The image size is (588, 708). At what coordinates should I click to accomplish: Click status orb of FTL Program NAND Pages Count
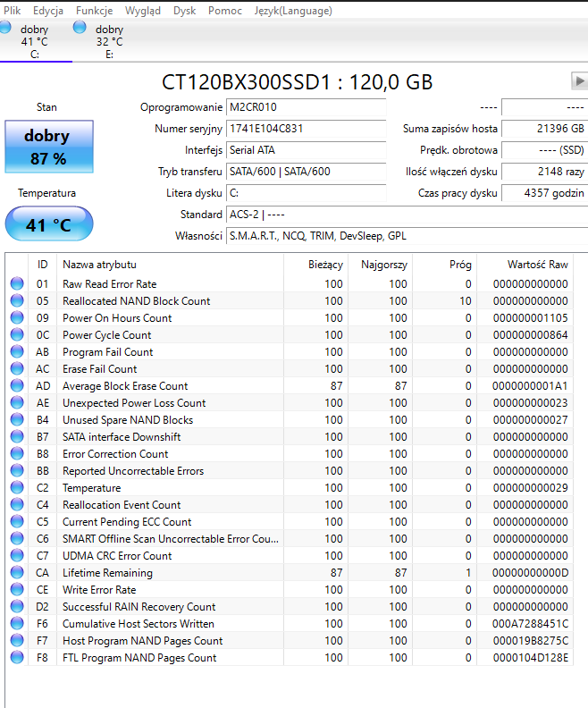click(17, 657)
